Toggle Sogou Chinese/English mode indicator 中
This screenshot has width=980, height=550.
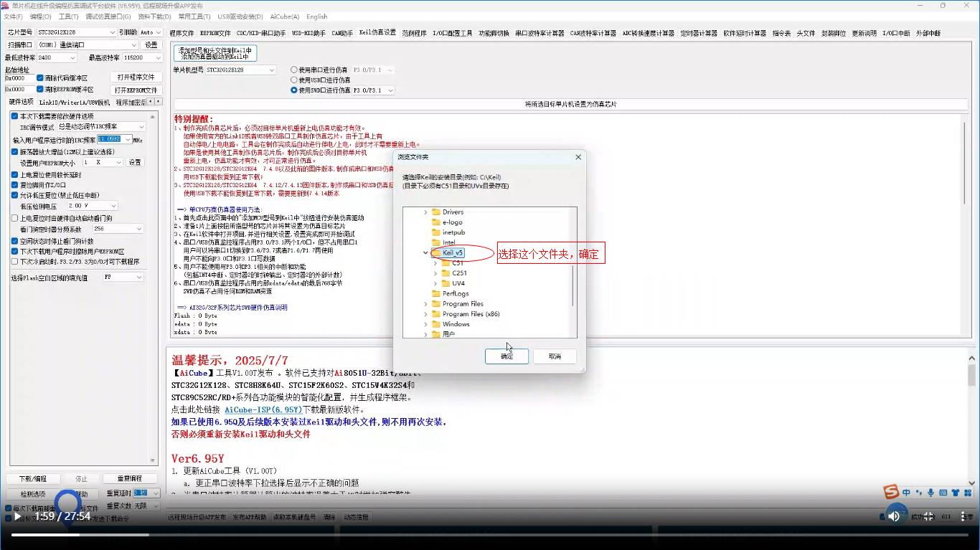(907, 493)
